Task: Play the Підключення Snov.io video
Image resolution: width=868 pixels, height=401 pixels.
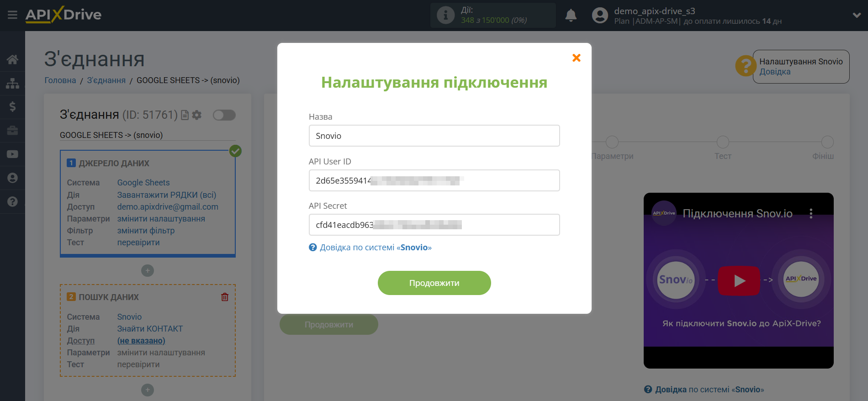Action: point(739,280)
